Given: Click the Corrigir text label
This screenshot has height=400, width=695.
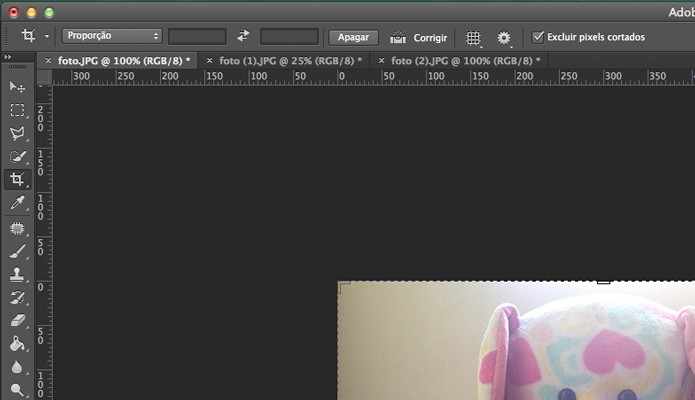Looking at the screenshot, I should click(430, 38).
